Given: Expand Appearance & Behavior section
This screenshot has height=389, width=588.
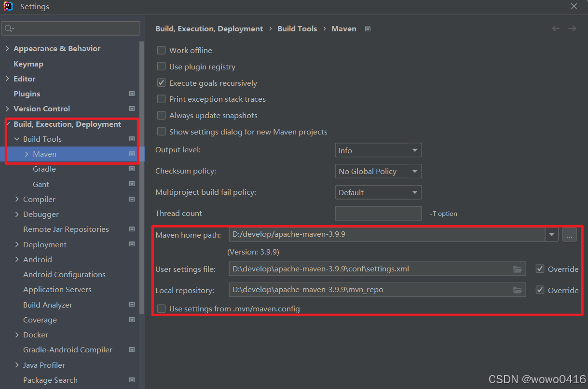Looking at the screenshot, I should pos(7,49).
